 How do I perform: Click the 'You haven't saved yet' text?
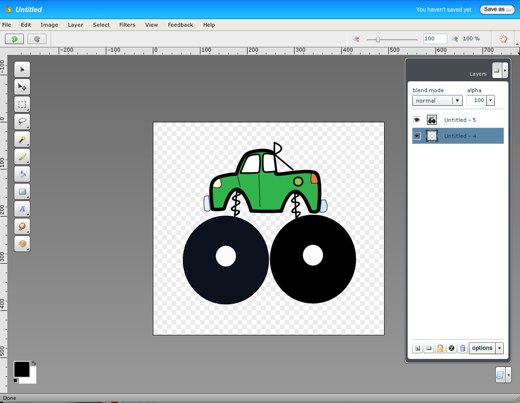444,10
